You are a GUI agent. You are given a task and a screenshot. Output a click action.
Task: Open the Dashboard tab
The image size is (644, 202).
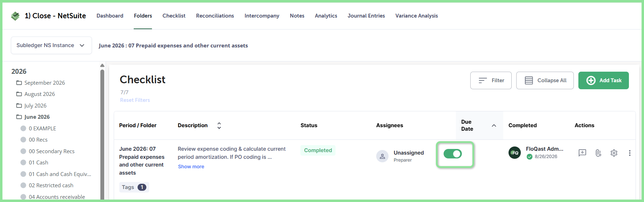(110, 16)
